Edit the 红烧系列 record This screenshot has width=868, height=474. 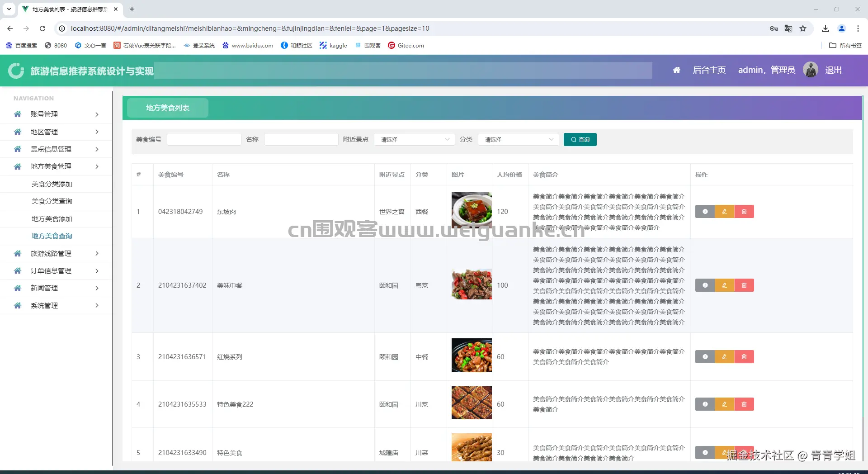[724, 357]
